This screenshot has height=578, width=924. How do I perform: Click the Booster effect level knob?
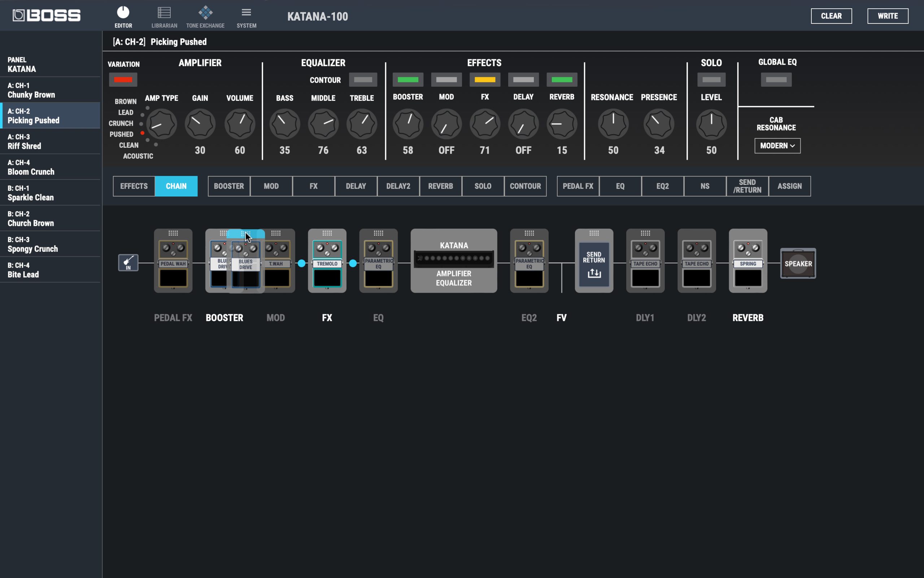408,124
